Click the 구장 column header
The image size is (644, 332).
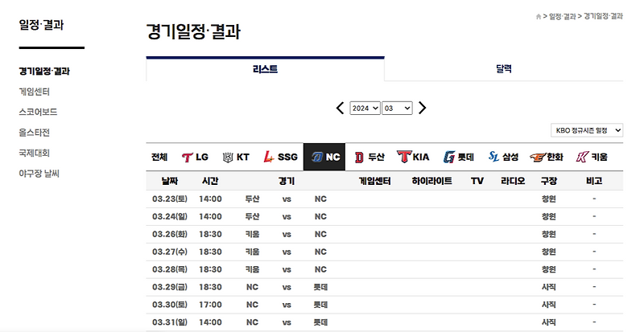point(549,181)
